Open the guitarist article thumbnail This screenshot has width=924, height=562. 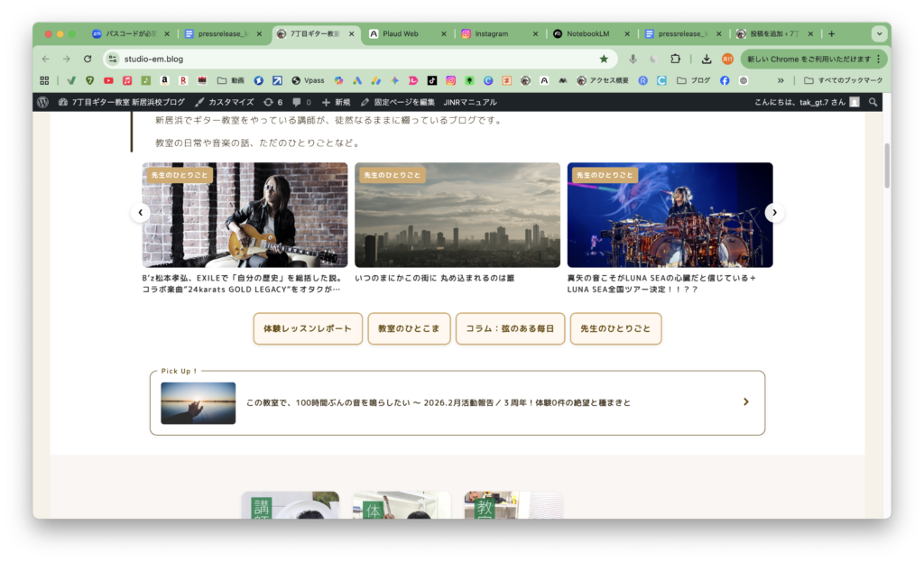coord(245,215)
